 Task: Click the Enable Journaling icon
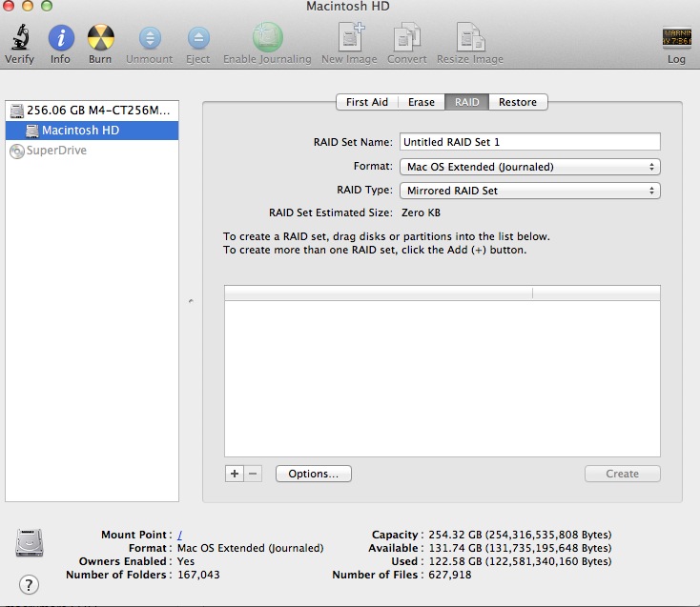click(x=267, y=37)
